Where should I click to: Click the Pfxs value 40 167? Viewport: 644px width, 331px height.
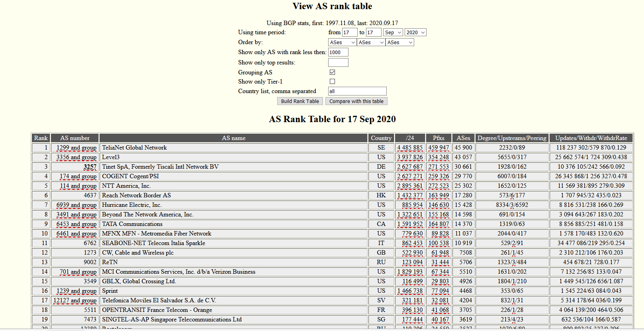tap(440, 319)
